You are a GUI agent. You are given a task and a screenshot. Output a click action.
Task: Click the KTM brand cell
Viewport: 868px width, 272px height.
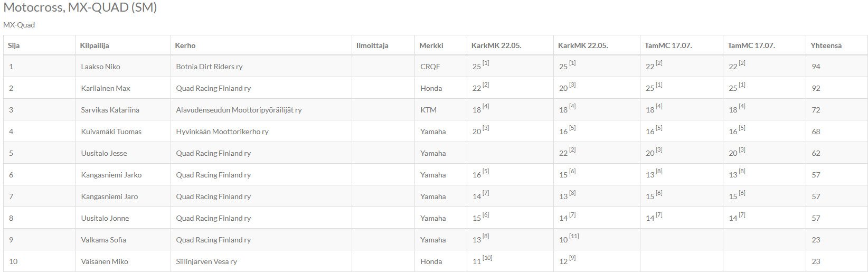click(x=428, y=110)
